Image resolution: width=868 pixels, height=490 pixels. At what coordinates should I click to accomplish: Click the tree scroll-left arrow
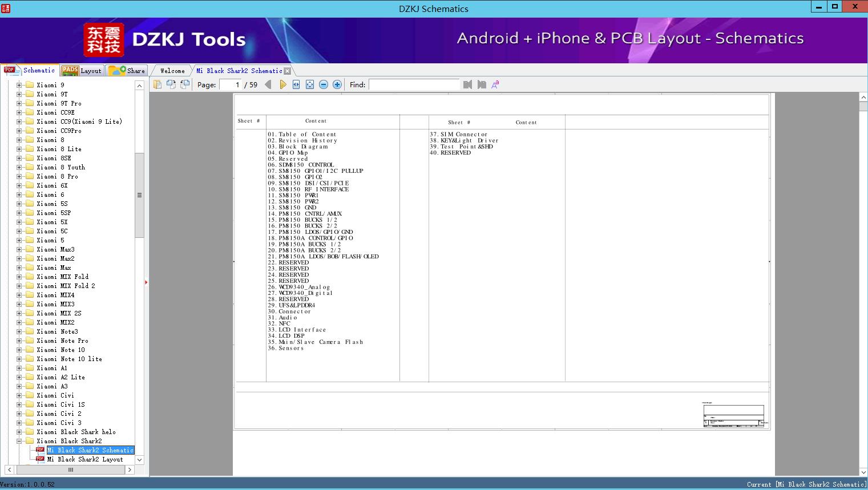pyautogui.click(x=9, y=470)
